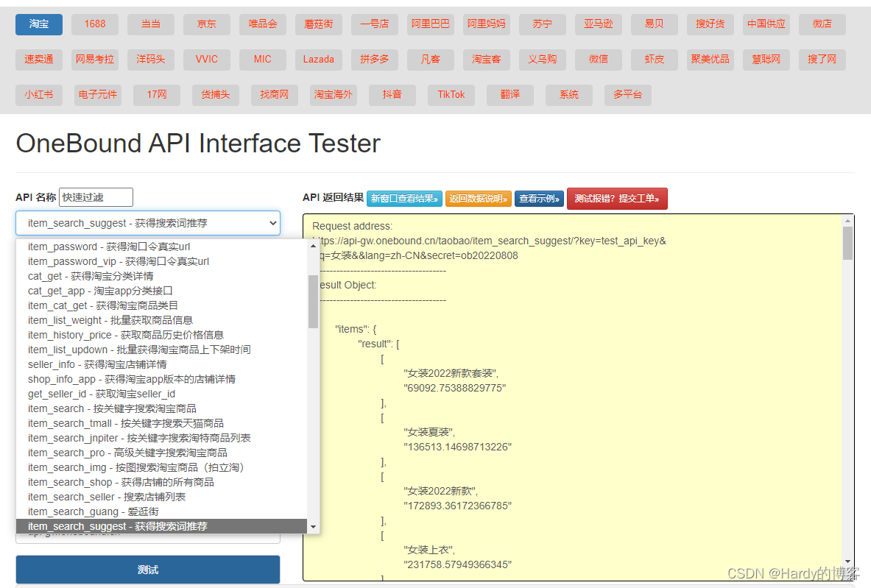Select highlighted item_search_suggest option
The width and height of the screenshot is (871, 588).
[x=162, y=526]
